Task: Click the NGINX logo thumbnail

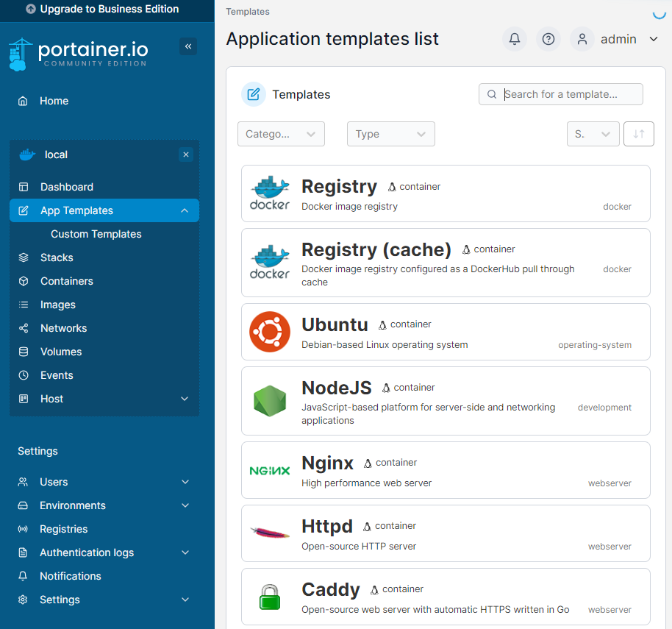Action: click(270, 471)
